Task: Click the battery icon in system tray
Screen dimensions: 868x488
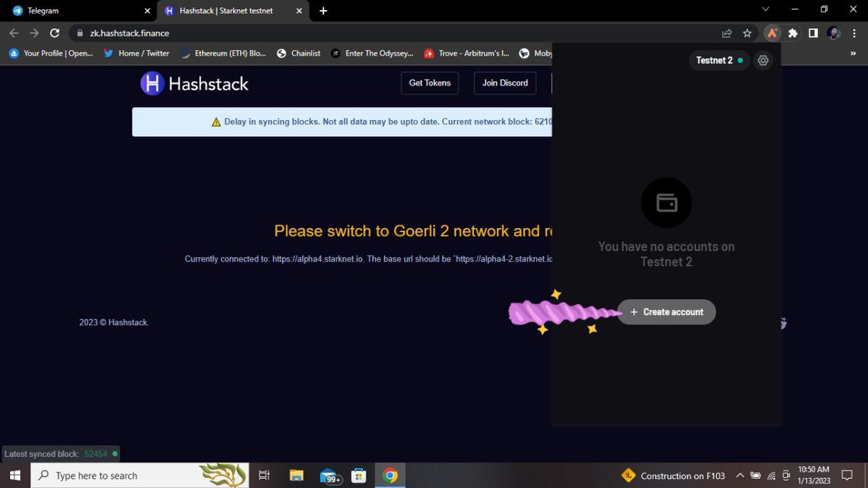Action: click(756, 476)
